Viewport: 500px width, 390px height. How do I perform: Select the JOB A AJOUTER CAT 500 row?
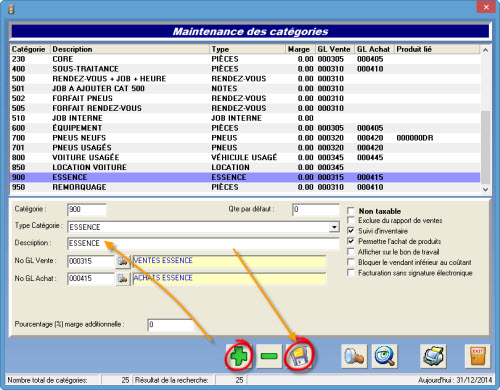tap(245, 89)
